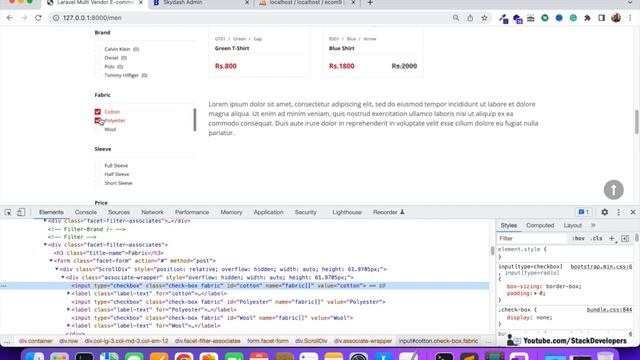The width and height of the screenshot is (640, 360).
Task: Open the Performance tab
Action: point(192,212)
